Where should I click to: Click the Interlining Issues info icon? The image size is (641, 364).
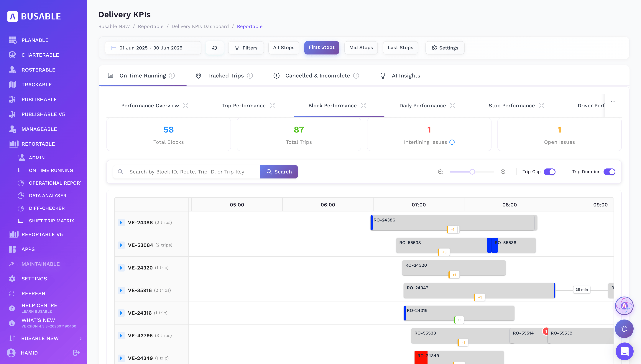(452, 142)
